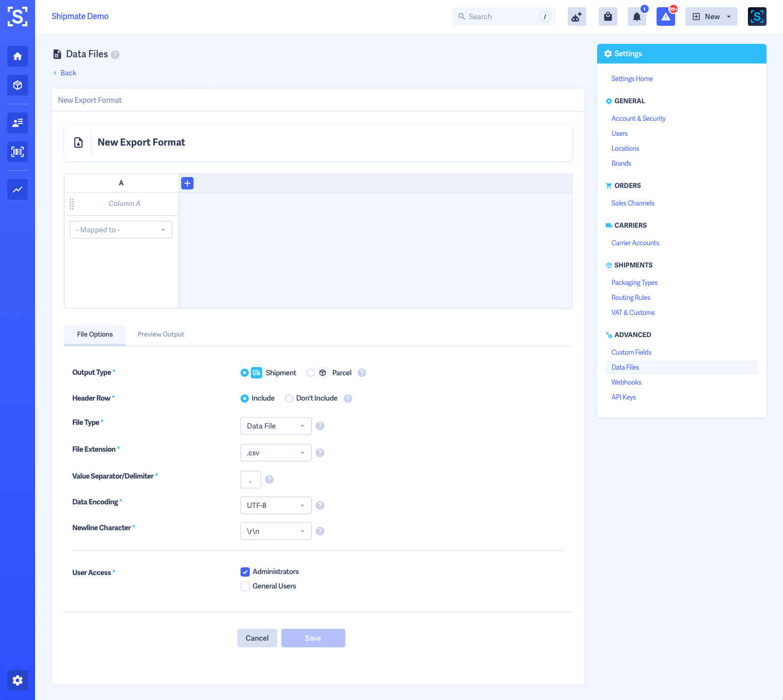Open the File Extension .csv dropdown
The height and width of the screenshot is (700, 783).
pos(276,453)
